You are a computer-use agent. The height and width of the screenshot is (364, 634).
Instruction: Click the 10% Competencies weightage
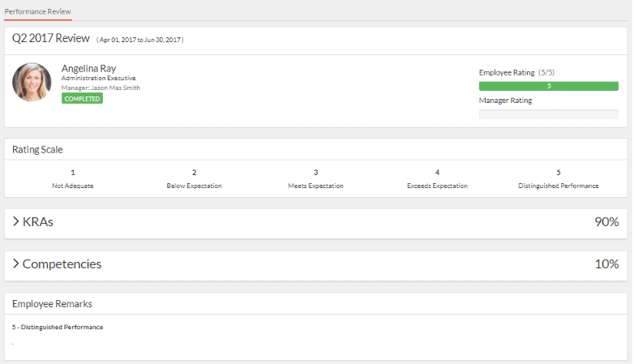(606, 263)
